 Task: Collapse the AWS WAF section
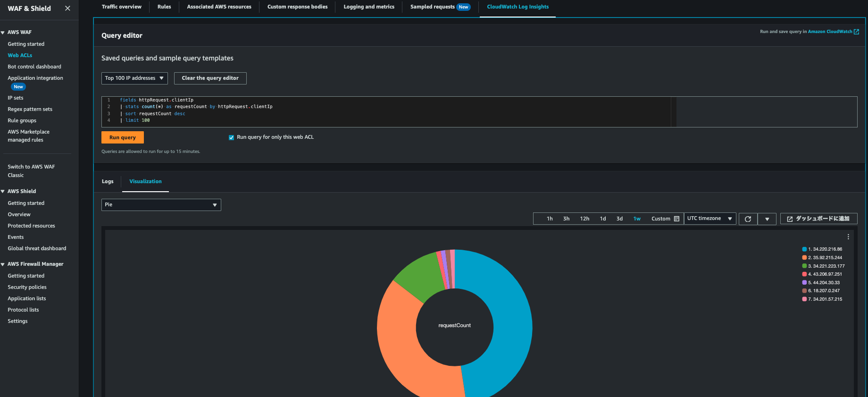coord(3,33)
